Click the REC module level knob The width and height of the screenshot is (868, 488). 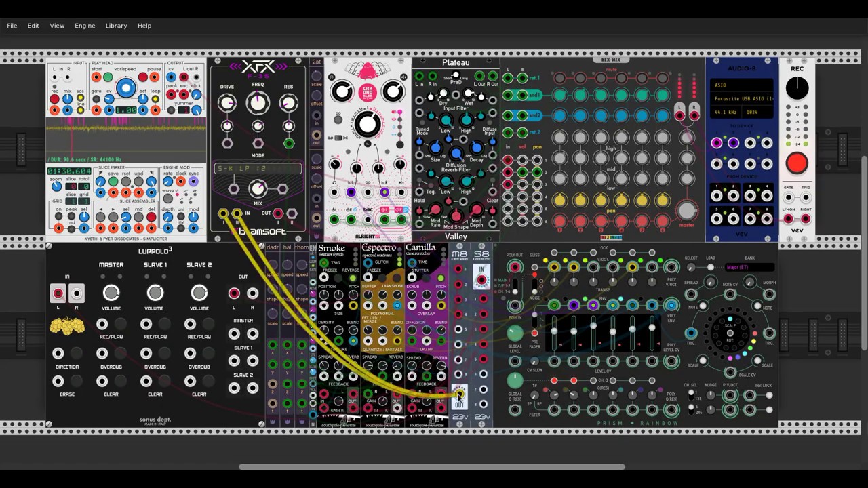(797, 87)
